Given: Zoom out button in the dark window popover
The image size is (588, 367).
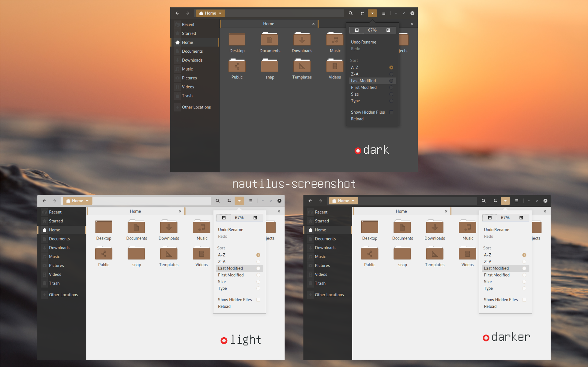Looking at the screenshot, I should pos(356,30).
